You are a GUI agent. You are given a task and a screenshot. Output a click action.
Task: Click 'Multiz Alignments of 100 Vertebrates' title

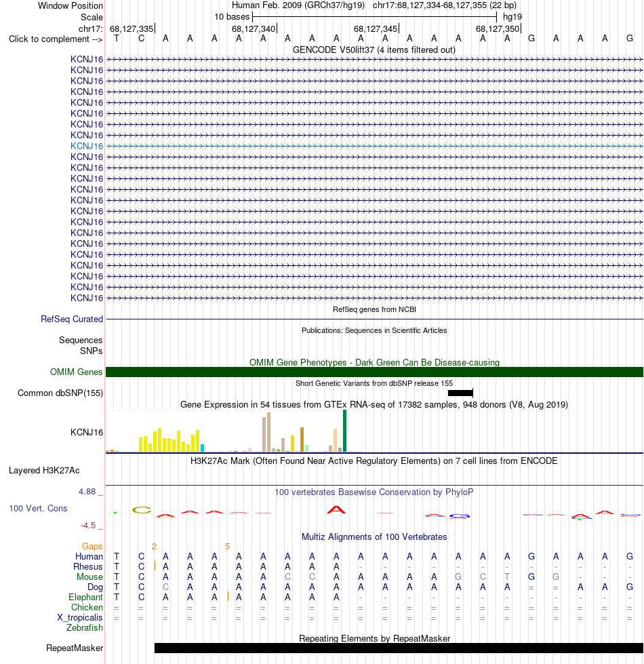[374, 537]
